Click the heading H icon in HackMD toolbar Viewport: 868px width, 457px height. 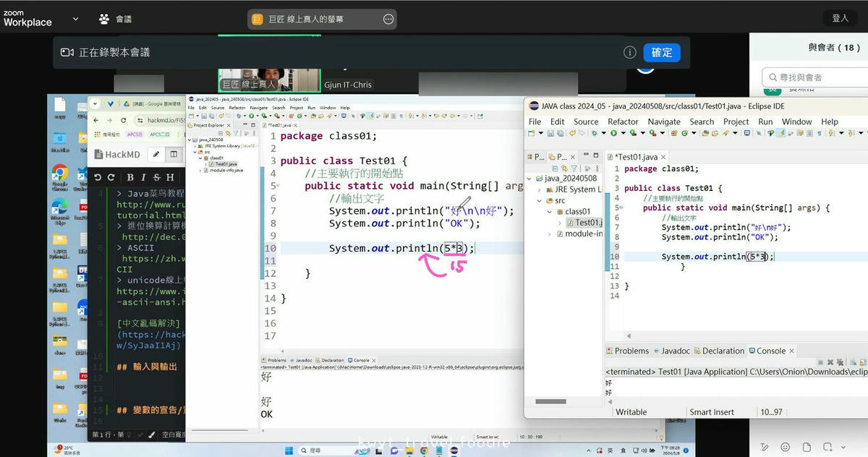tap(169, 177)
